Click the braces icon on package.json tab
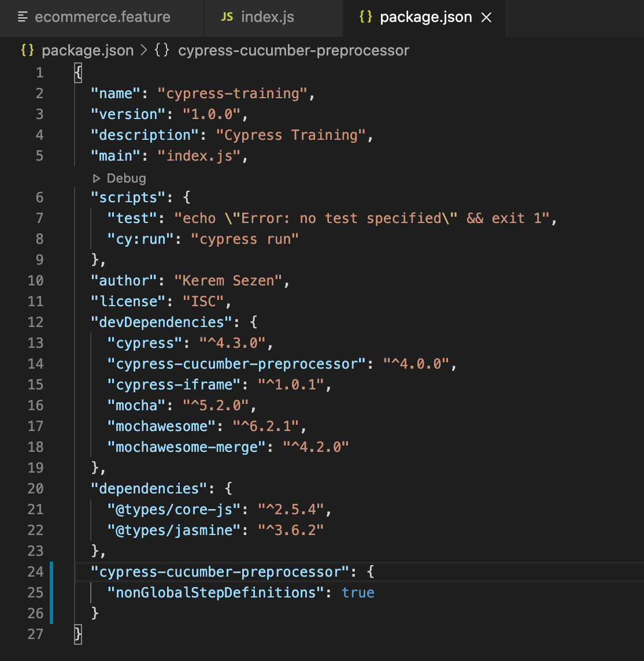The height and width of the screenshot is (661, 644). tap(365, 17)
